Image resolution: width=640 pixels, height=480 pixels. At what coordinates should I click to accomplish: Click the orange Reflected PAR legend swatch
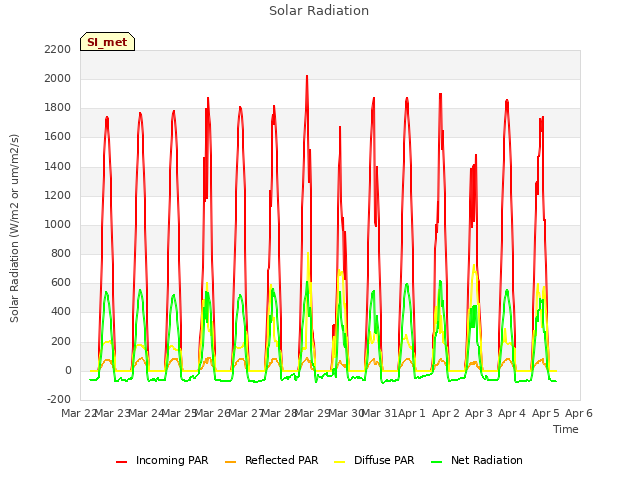coord(231,462)
